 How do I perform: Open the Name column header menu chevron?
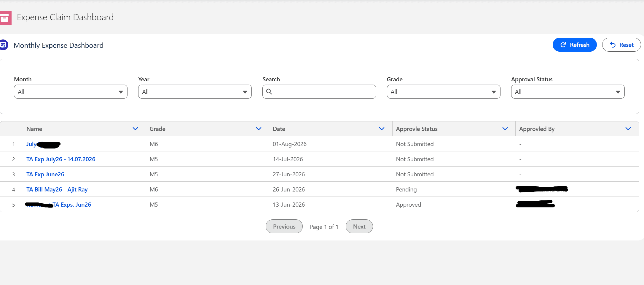136,129
